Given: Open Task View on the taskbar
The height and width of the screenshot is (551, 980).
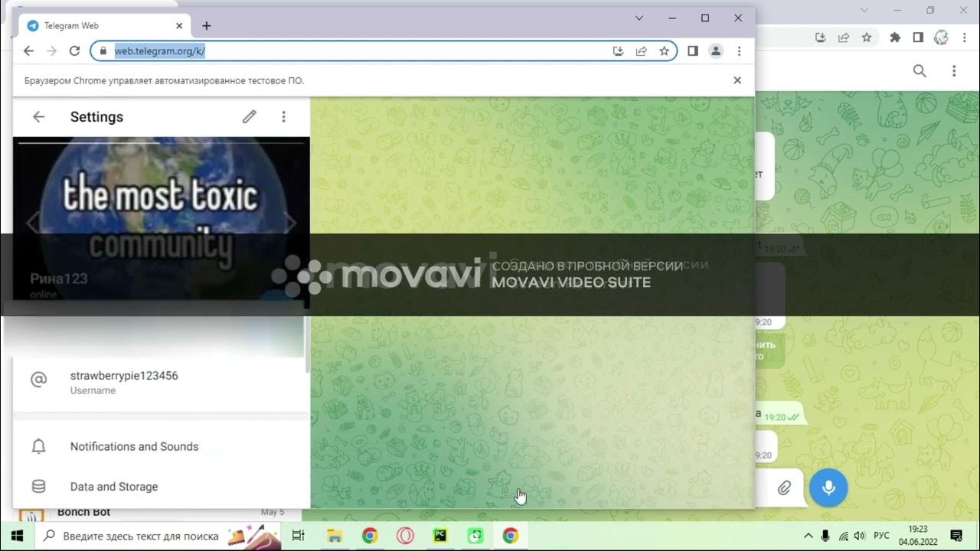Looking at the screenshot, I should click(299, 536).
